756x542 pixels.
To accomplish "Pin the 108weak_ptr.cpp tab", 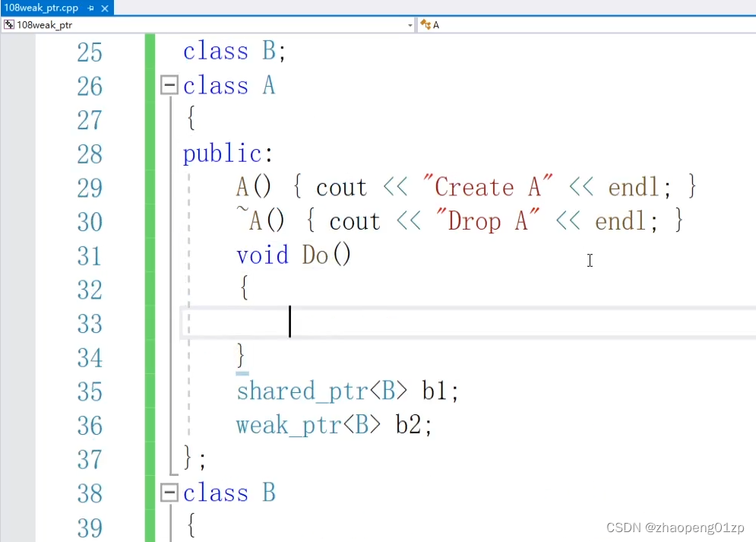I will [x=90, y=8].
